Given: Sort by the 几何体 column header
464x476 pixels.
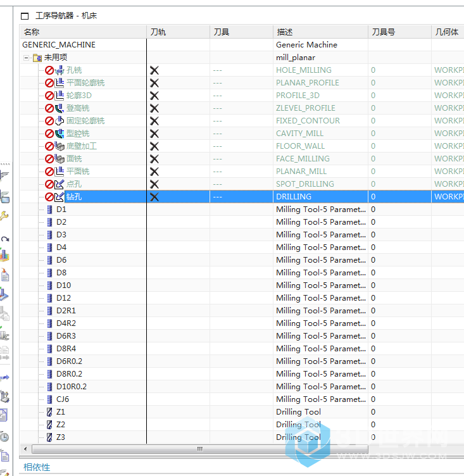Looking at the screenshot, I should point(448,32).
